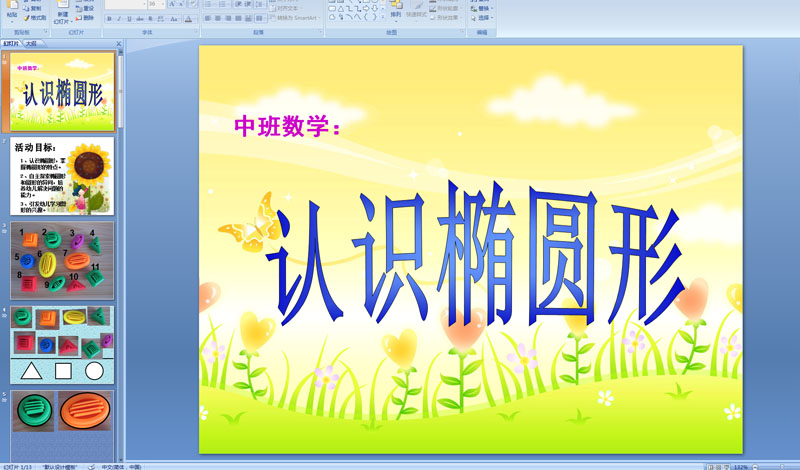Toggle Bold formatting
The height and width of the screenshot is (470, 800).
pos(109,19)
